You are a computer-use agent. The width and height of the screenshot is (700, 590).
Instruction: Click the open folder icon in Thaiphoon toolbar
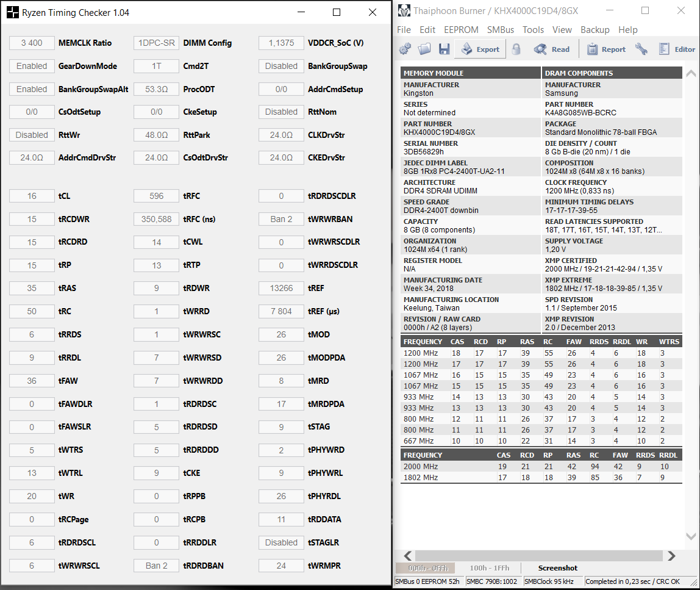click(424, 49)
